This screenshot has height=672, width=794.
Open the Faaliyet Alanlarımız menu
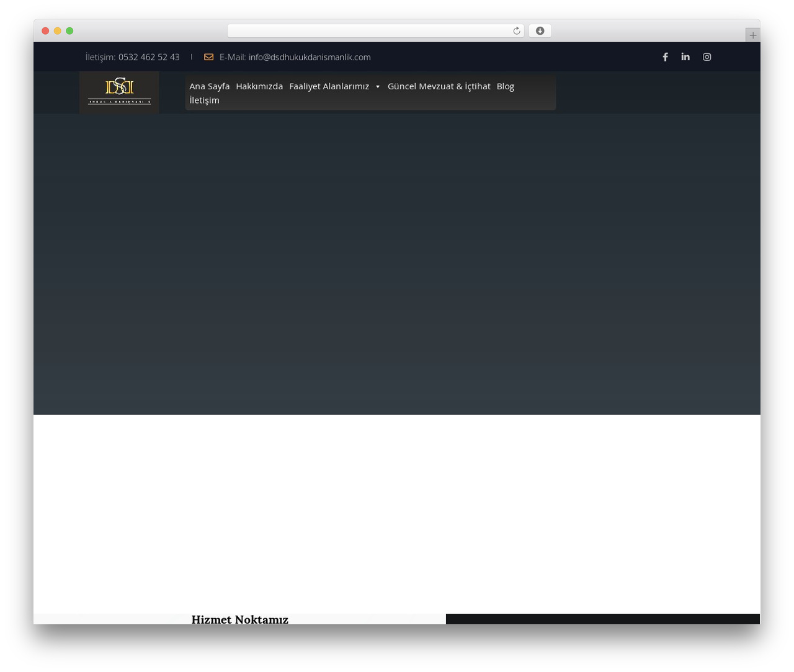pyautogui.click(x=329, y=86)
